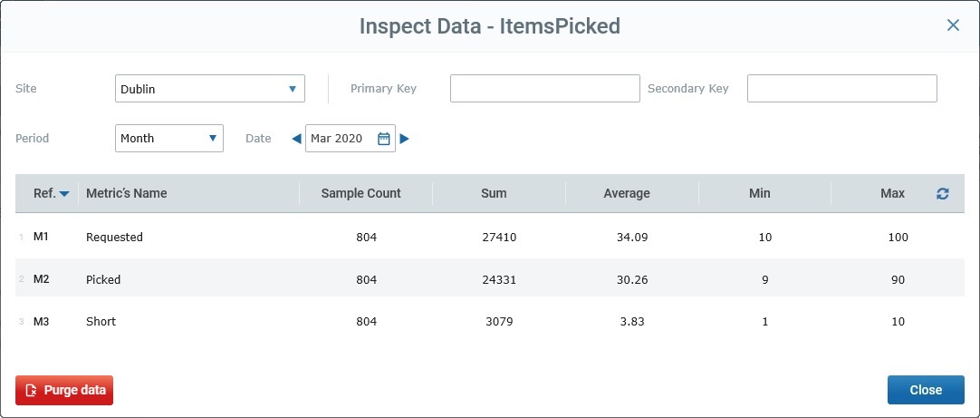The image size is (980, 418).
Task: Open the calendar date picker icon
Action: pos(384,139)
